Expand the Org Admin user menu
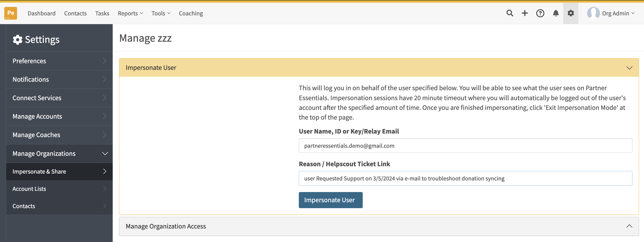The width and height of the screenshot is (644, 242). (x=618, y=13)
